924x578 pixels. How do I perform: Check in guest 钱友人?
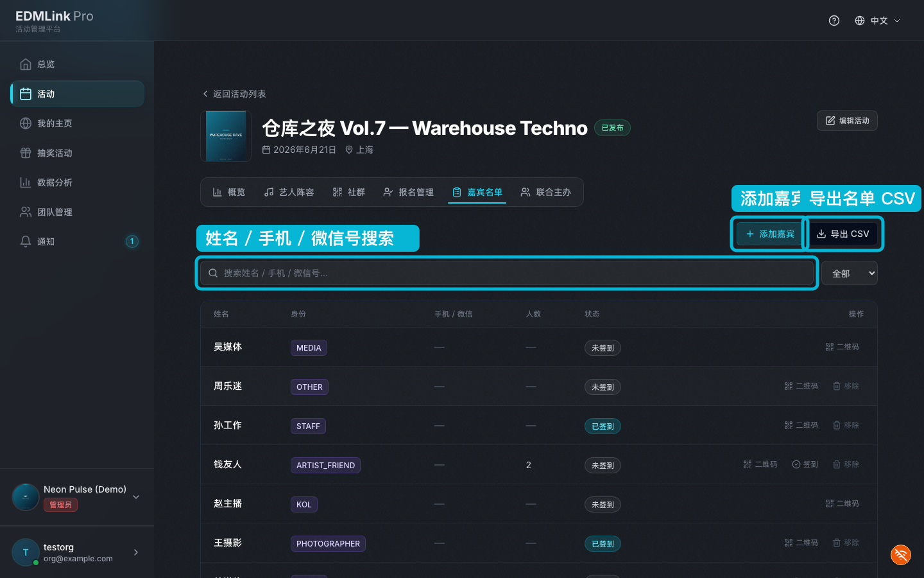[x=805, y=464]
